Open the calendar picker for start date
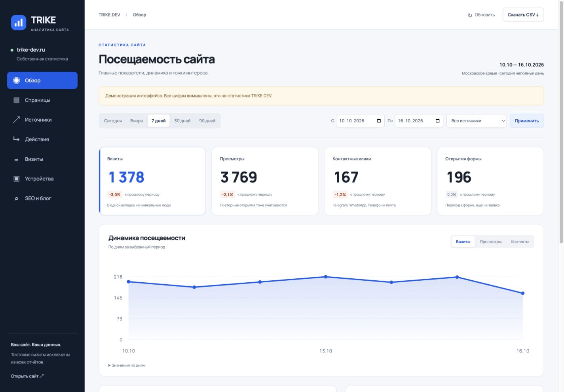 point(379,121)
